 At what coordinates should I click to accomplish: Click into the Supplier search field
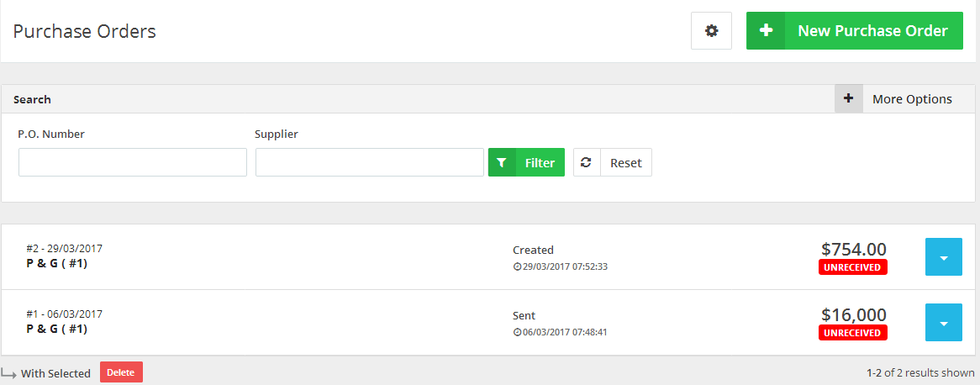pos(370,162)
